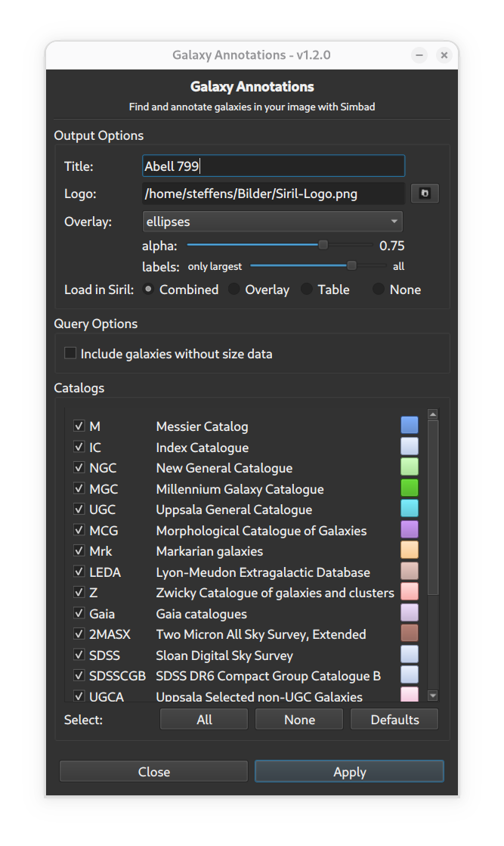Open the Index Catalogue color swatch
This screenshot has width=504, height=846.
coord(410,446)
